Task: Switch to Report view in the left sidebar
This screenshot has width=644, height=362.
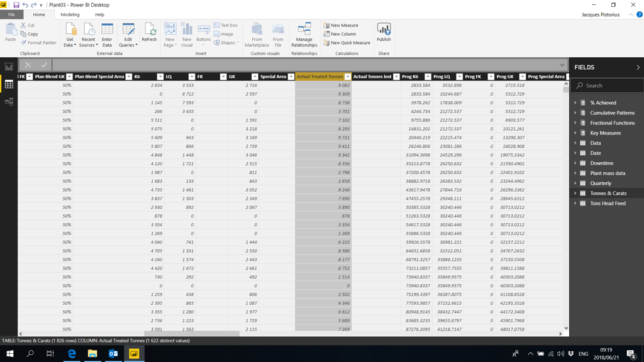Action: (x=9, y=67)
